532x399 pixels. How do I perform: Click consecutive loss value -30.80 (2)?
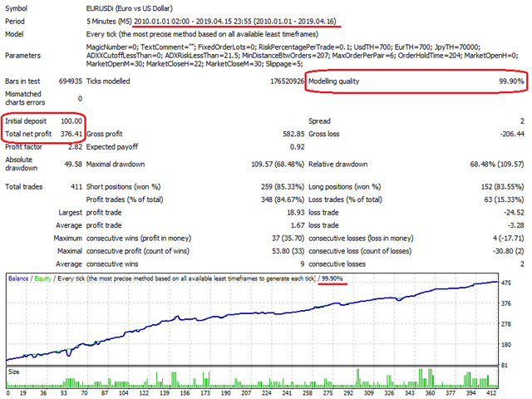[508, 251]
